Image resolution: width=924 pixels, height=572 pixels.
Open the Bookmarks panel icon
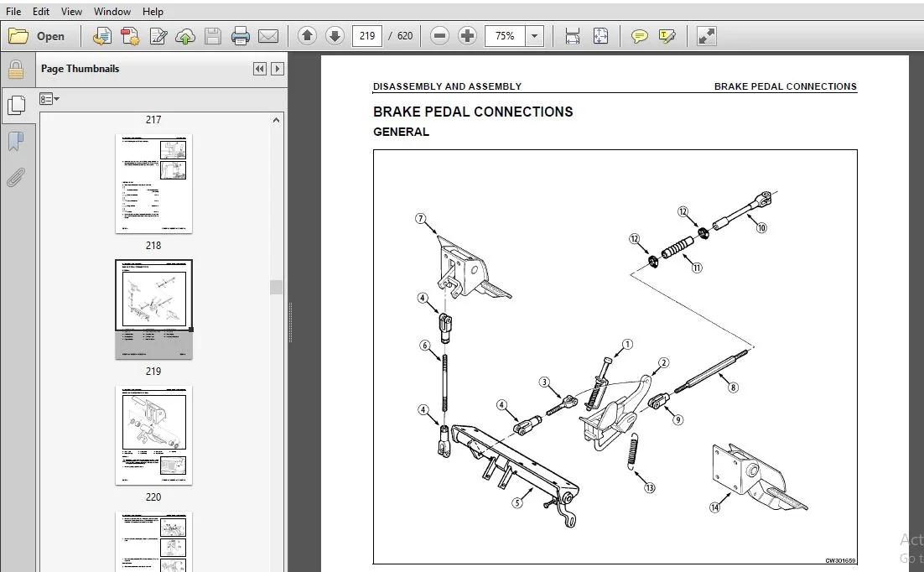(x=16, y=141)
